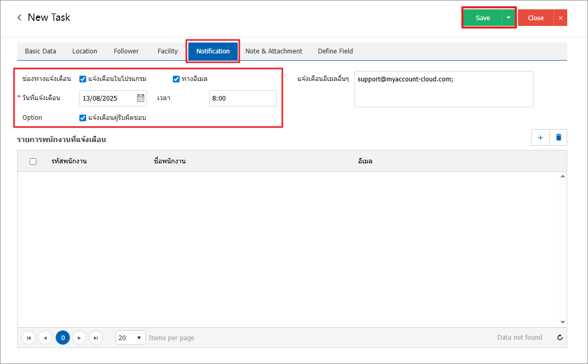Image resolution: width=588 pixels, height=364 pixels.
Task: Click the trash icon to delete employee
Action: point(558,137)
